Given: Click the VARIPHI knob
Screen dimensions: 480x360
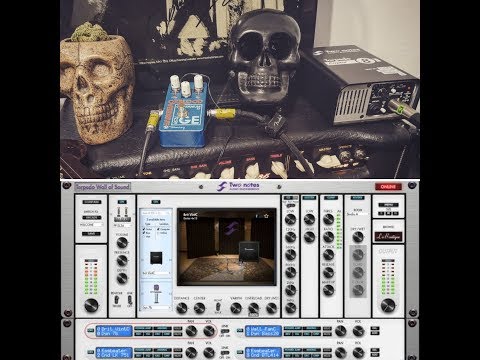Looking at the screenshot, I should pyautogui.click(x=236, y=308).
